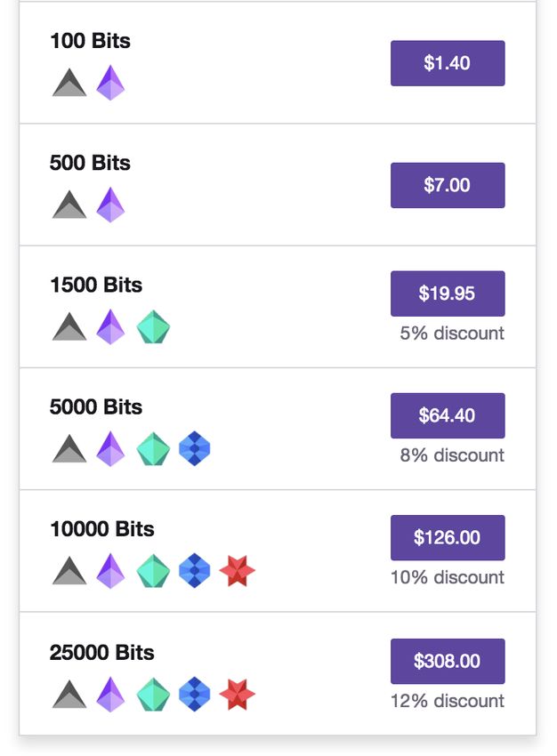The width and height of the screenshot is (557, 756).
Task: Click gray triangle gem under 100 Bits
Action: (x=69, y=83)
